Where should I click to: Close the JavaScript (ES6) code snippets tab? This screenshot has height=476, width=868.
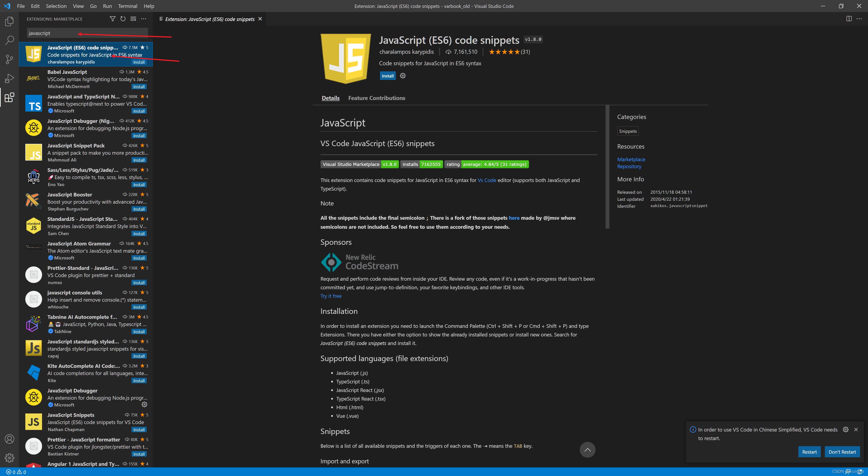pyautogui.click(x=260, y=19)
